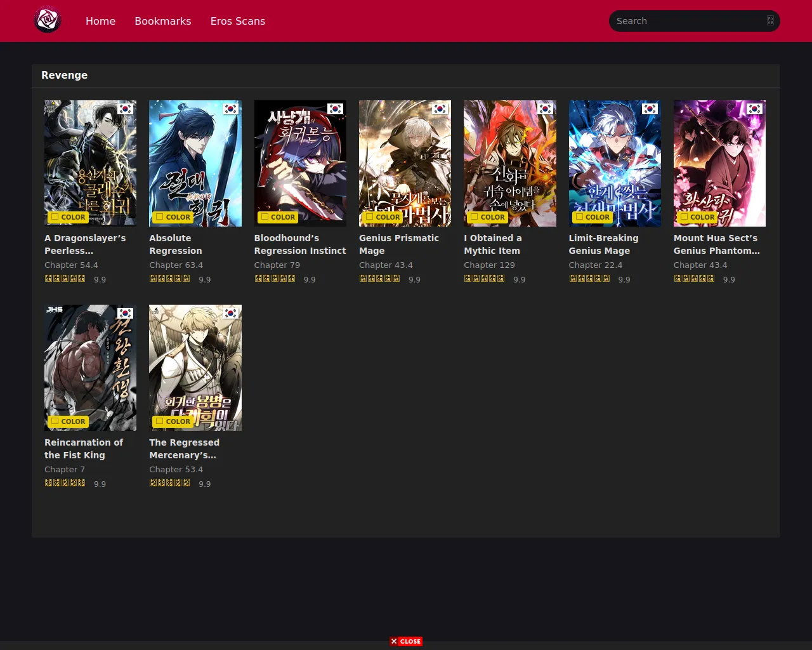This screenshot has height=650, width=812.
Task: Click COLOR badge on I Obtained a Mythic Item
Action: click(487, 217)
